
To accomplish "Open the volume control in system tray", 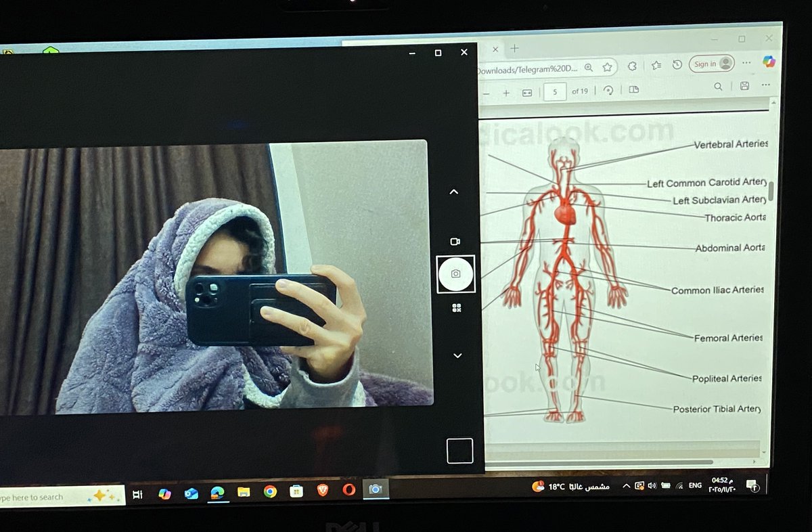I will [x=652, y=485].
